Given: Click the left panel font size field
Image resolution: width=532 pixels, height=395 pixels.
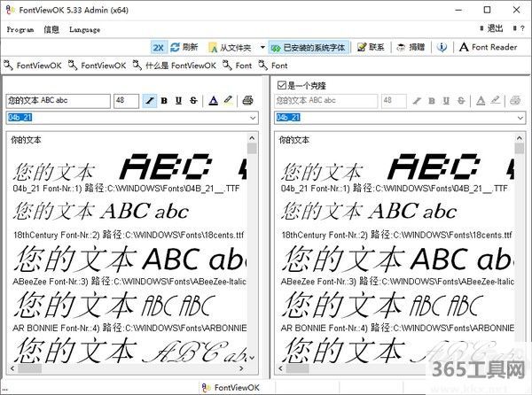Looking at the screenshot, I should coord(125,101).
